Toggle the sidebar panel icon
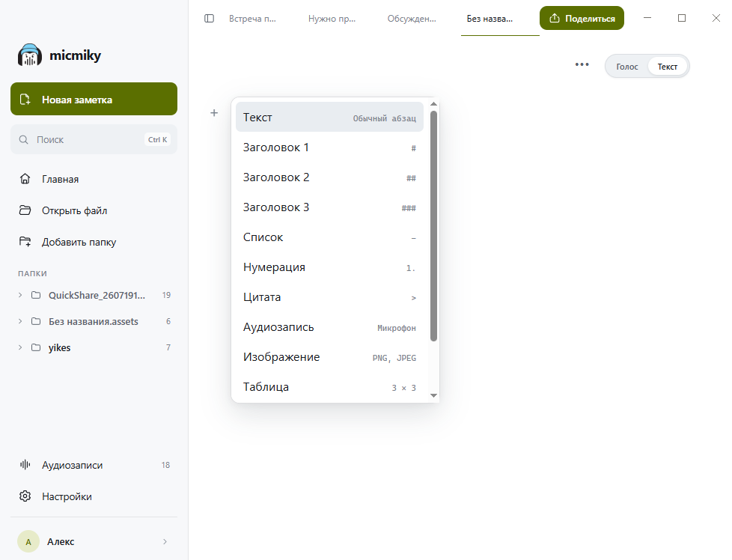Image resolution: width=732 pixels, height=560 pixels. click(x=209, y=18)
